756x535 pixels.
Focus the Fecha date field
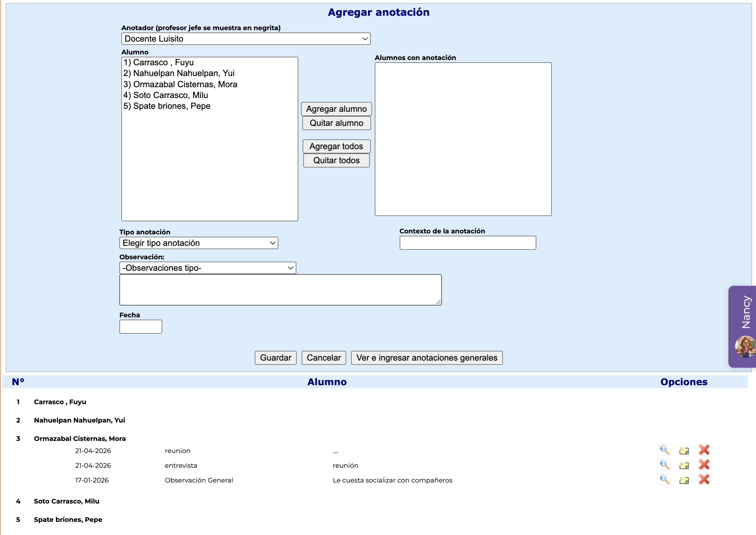point(141,327)
